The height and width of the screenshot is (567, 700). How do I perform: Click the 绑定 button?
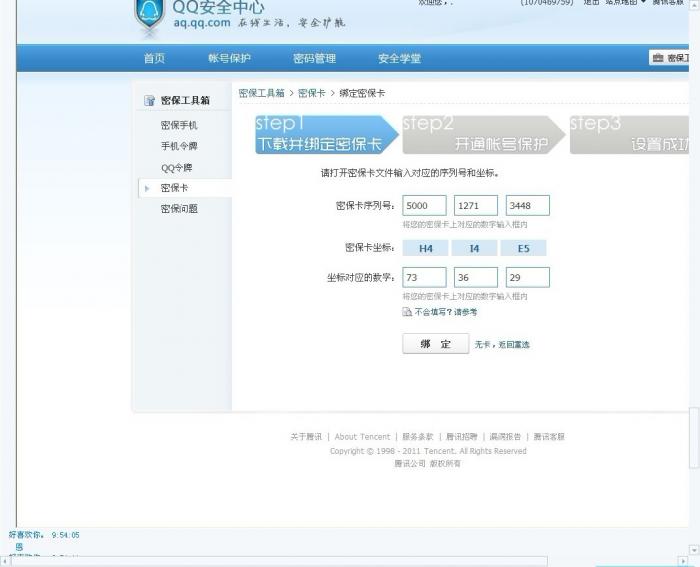click(x=436, y=343)
